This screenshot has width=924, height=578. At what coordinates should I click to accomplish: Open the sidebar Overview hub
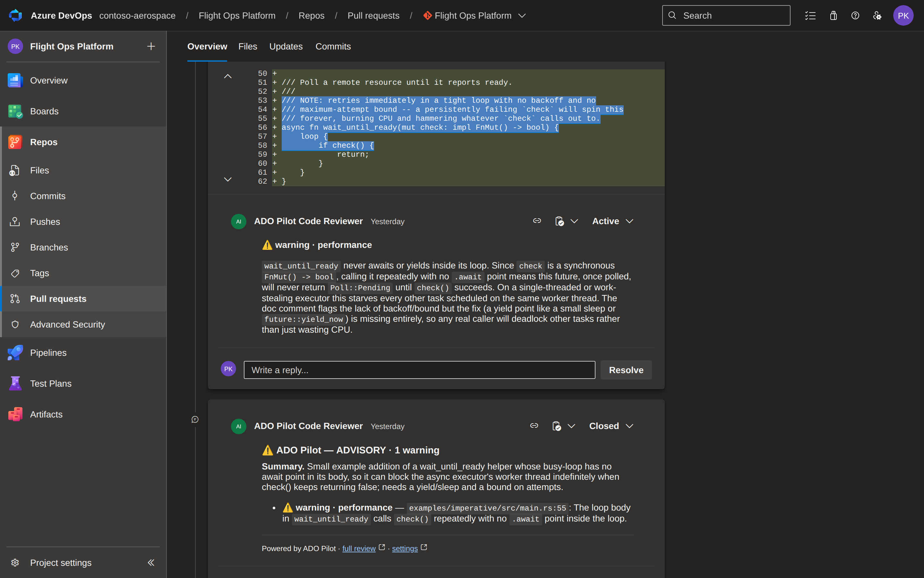(83, 80)
